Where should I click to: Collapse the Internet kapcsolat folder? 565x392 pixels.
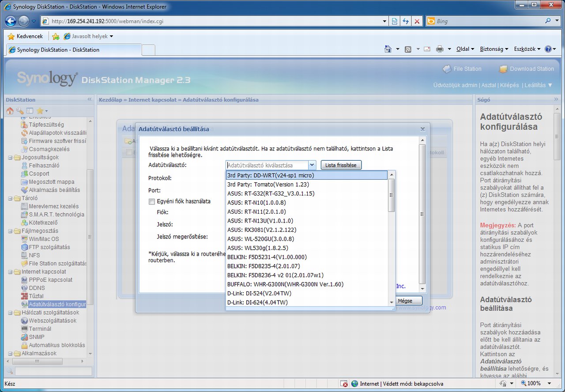pos(11,271)
